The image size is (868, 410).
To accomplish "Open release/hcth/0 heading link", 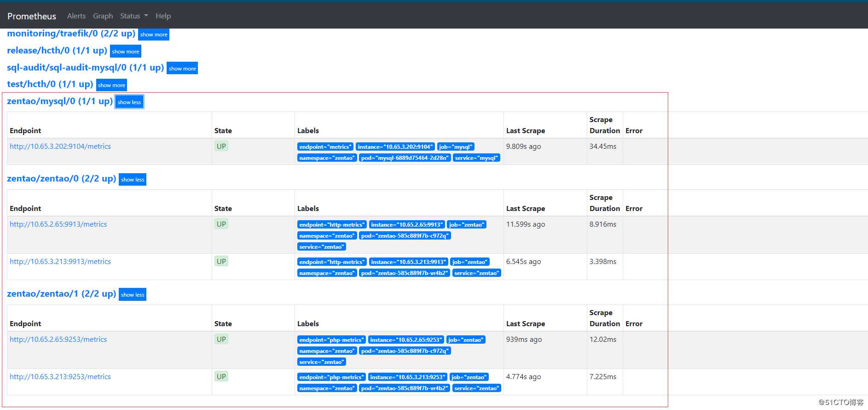I will [x=57, y=51].
